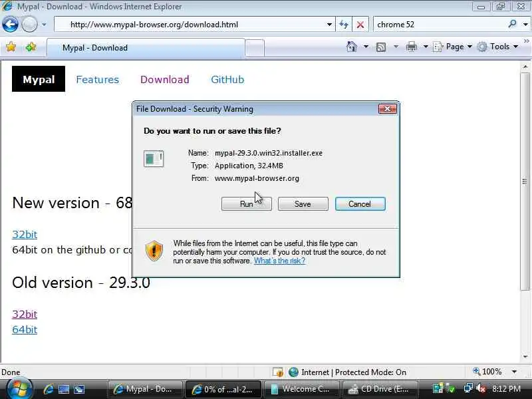Expand the address bar history dropdown
This screenshot has width=532, height=399.
coord(329,25)
